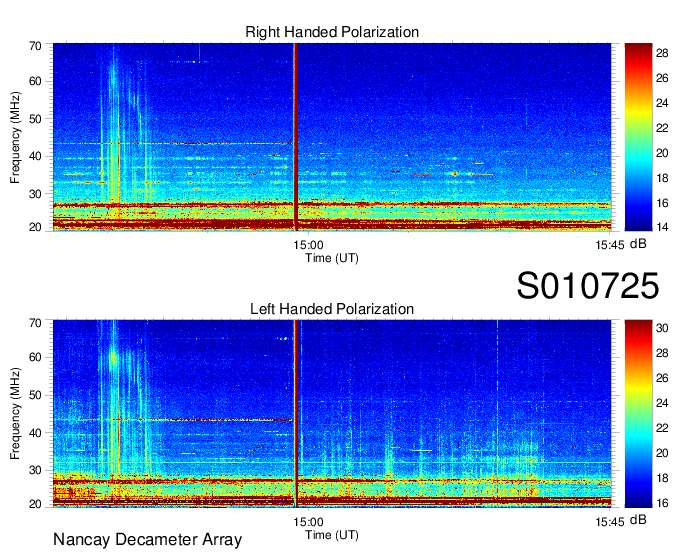Click the '28' value on the top color scale
Image resolution: width=680 pixels, height=552 pixels.
click(x=662, y=53)
